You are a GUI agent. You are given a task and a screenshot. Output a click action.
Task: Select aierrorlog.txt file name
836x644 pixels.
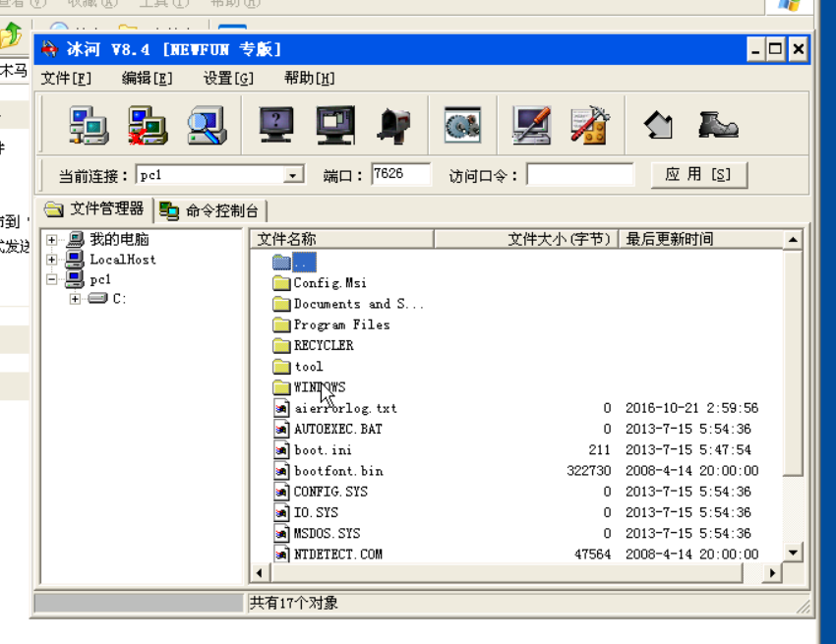point(346,408)
